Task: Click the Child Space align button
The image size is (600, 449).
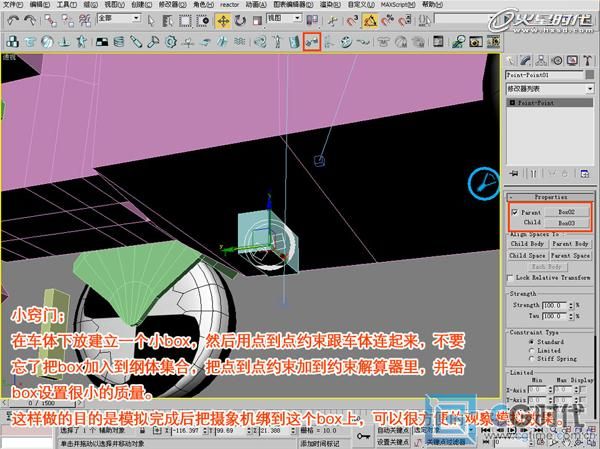Action: (x=527, y=255)
